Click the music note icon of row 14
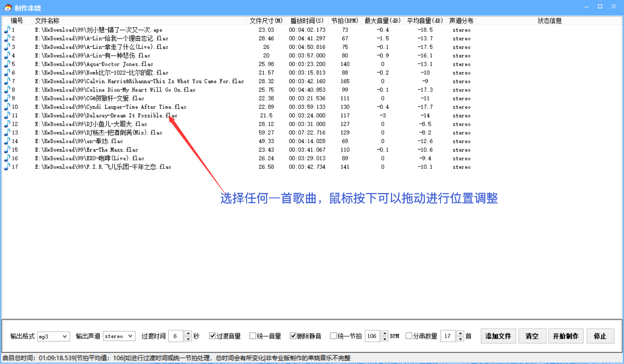624x364 pixels. coord(7,141)
